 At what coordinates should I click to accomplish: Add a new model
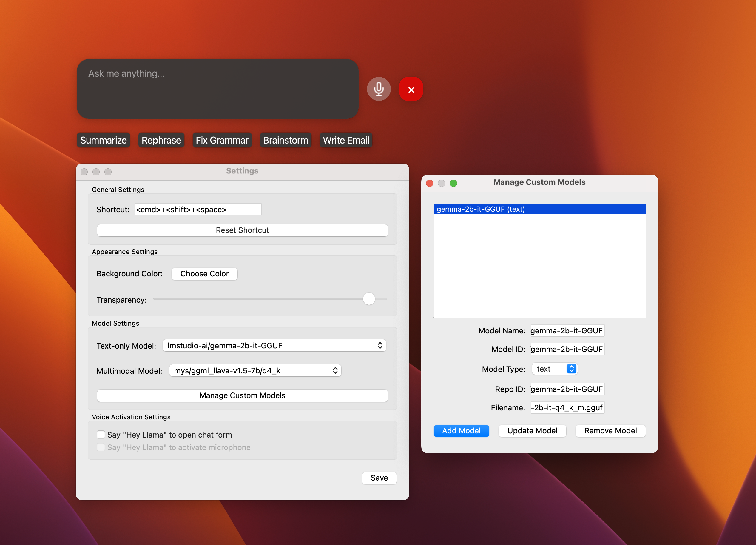[461, 431]
